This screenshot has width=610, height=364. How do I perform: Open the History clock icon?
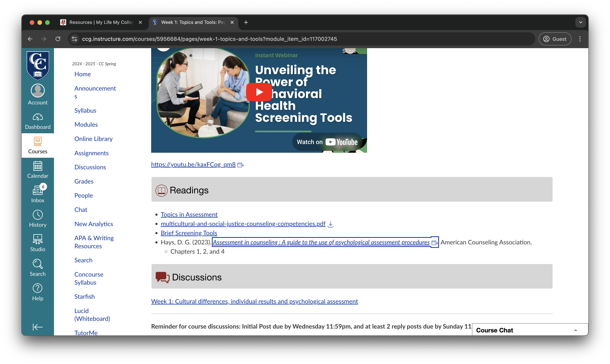pyautogui.click(x=38, y=215)
